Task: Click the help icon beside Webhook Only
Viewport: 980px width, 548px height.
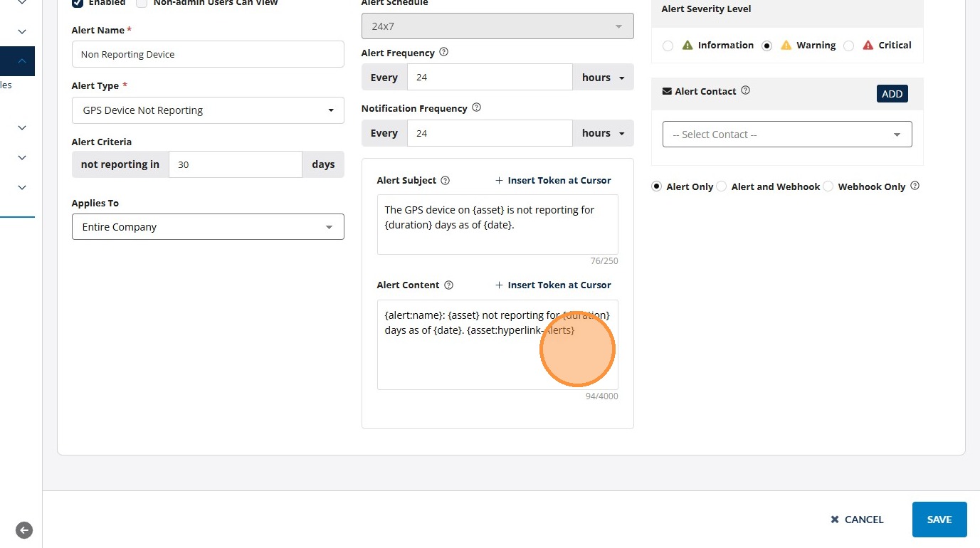Action: click(x=915, y=186)
